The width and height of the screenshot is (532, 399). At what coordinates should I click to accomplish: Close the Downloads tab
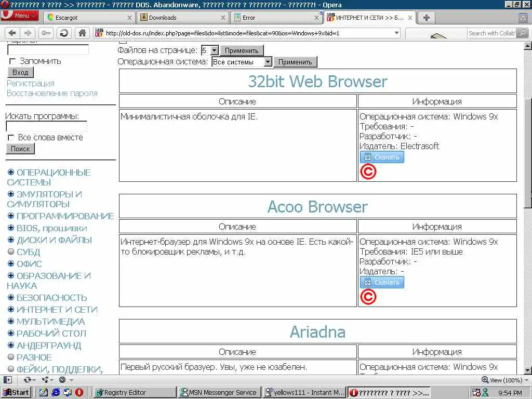pos(223,18)
